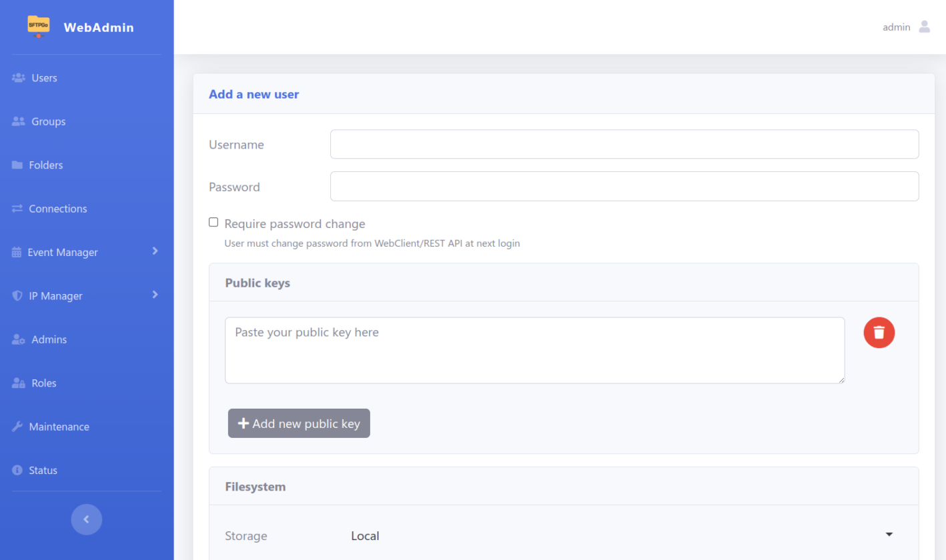This screenshot has width=946, height=560.
Task: Click the Add a new user heading
Action: pyautogui.click(x=254, y=94)
